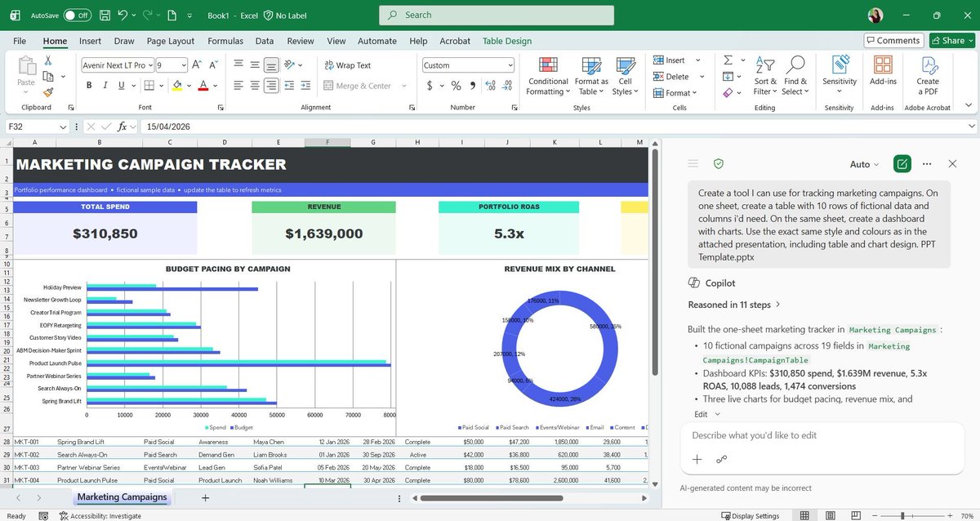Open Fill Color dropdown arrow
This screenshot has width=980, height=521.
[x=189, y=86]
